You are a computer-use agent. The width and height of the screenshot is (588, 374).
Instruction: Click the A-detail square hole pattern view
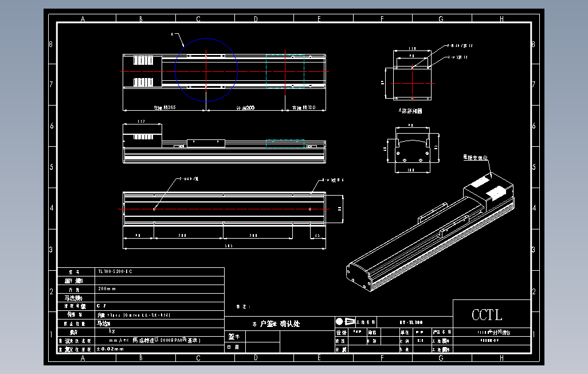pyautogui.click(x=412, y=83)
